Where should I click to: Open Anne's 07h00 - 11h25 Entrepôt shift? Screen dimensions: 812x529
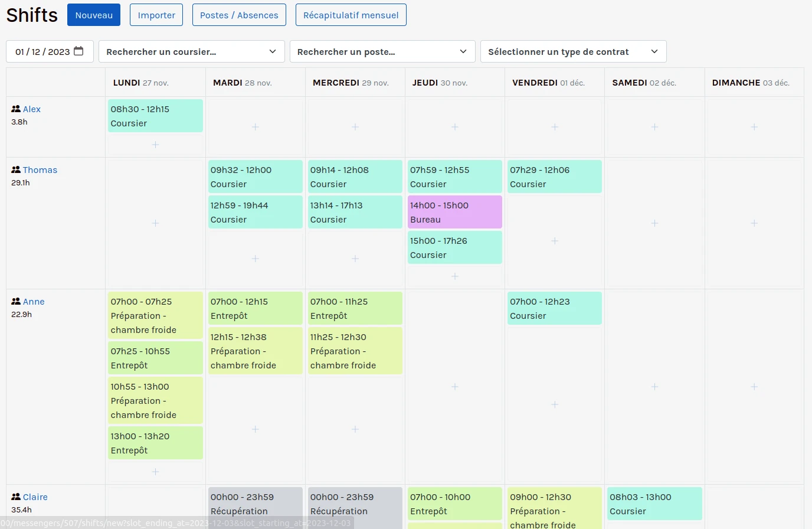(355, 308)
